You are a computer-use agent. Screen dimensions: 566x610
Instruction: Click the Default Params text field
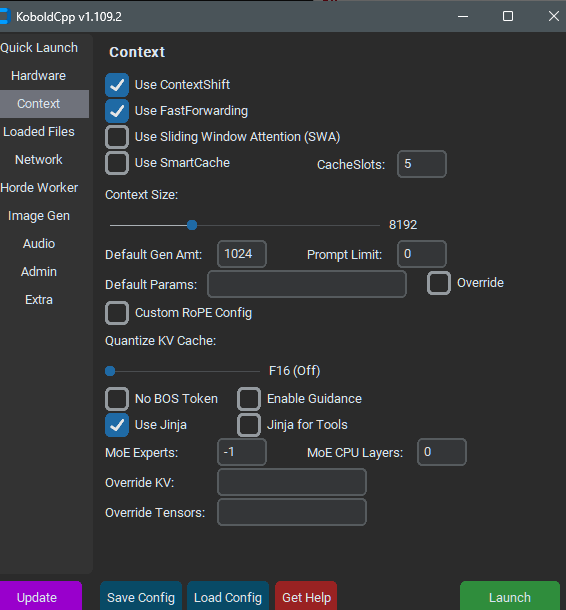(307, 284)
